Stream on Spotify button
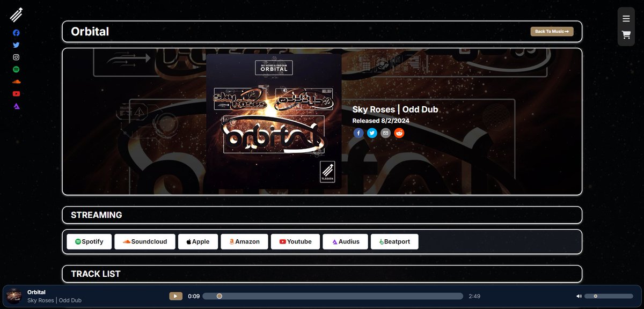 coord(89,242)
